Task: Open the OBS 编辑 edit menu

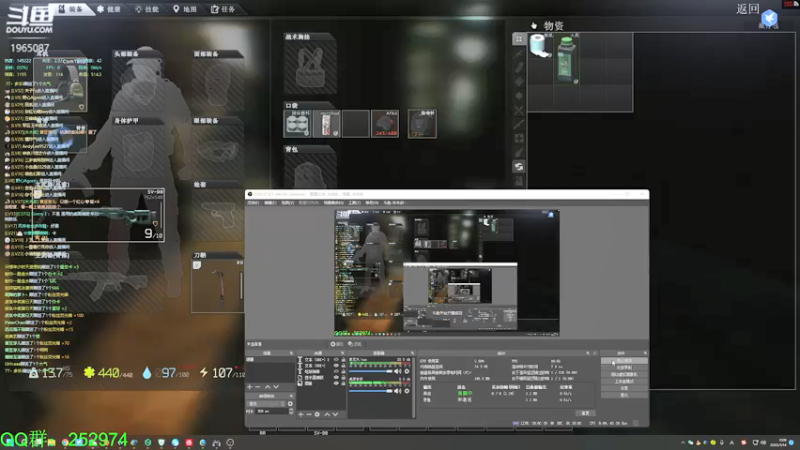Action: point(270,203)
